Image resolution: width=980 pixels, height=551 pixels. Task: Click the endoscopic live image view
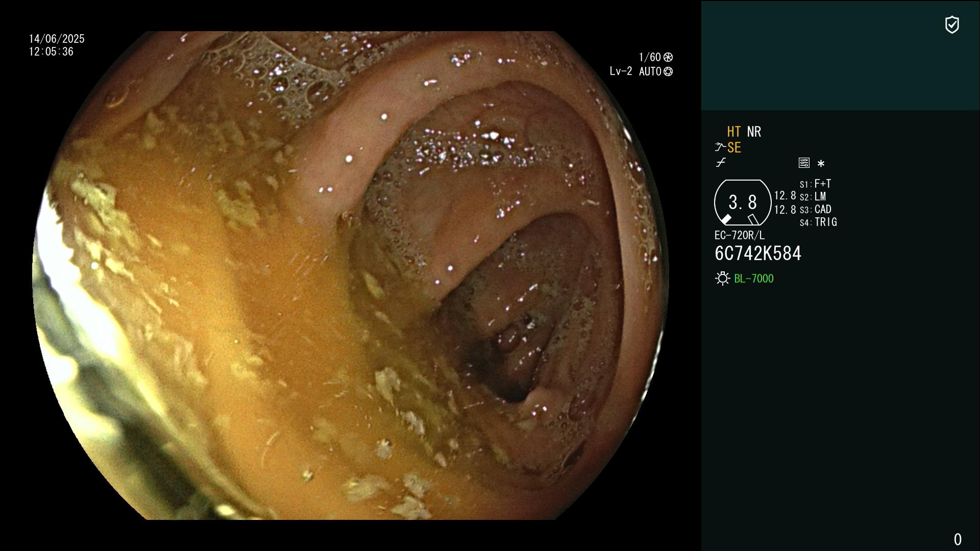(x=351, y=275)
